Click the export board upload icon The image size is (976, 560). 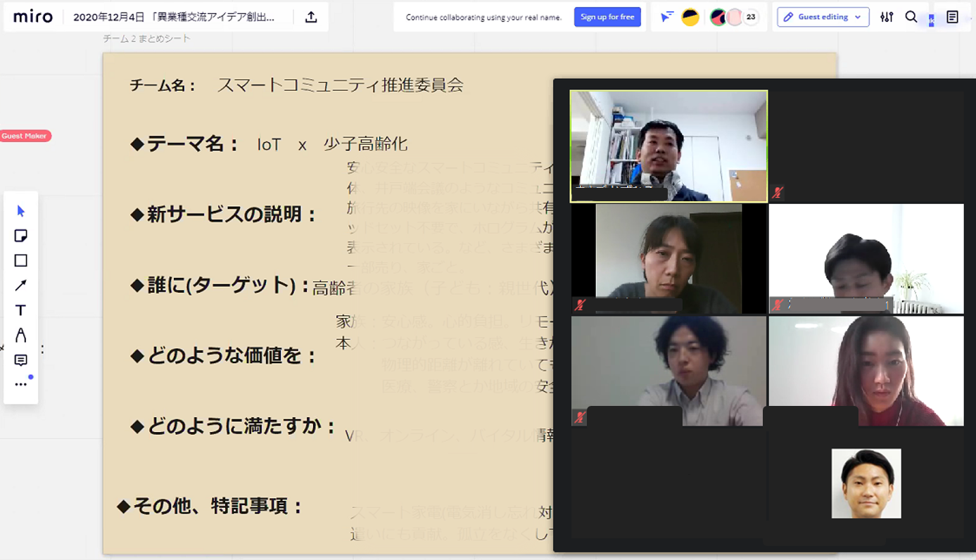311,18
